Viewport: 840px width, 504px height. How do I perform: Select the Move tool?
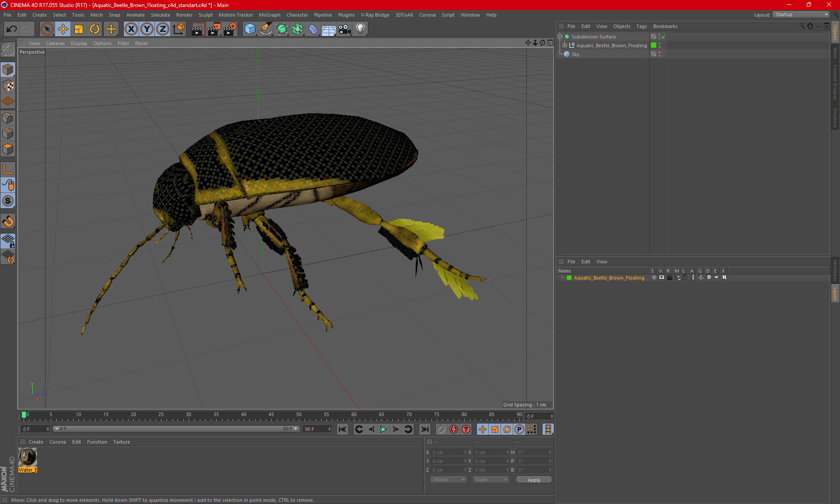coord(63,29)
